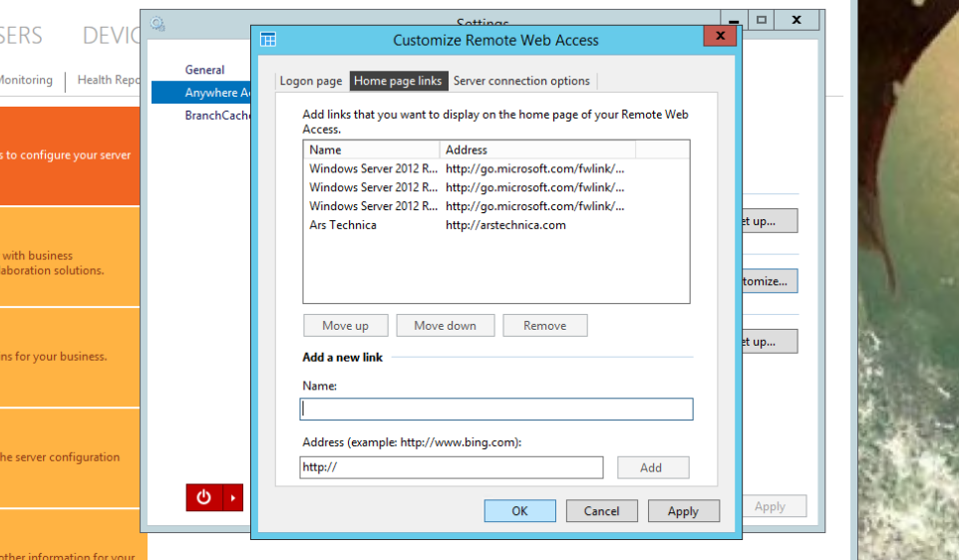The height and width of the screenshot is (560, 959).
Task: Select the Ars Technica link row
Action: point(496,225)
